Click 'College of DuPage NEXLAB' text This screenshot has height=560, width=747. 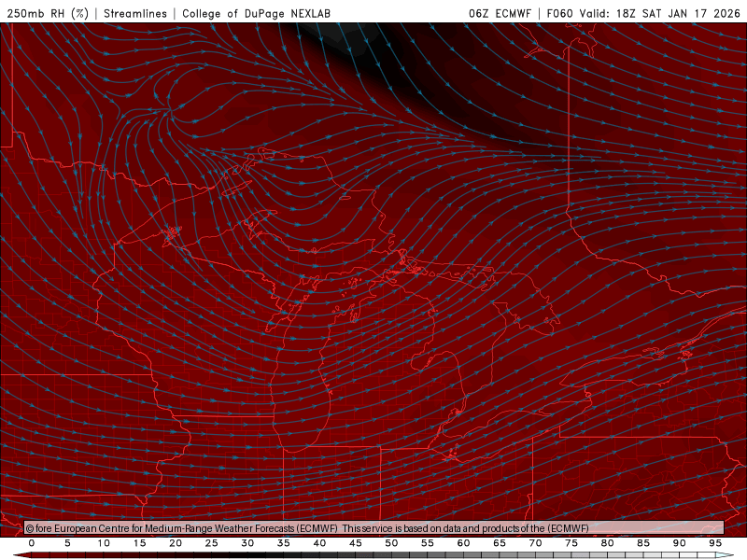256,13
